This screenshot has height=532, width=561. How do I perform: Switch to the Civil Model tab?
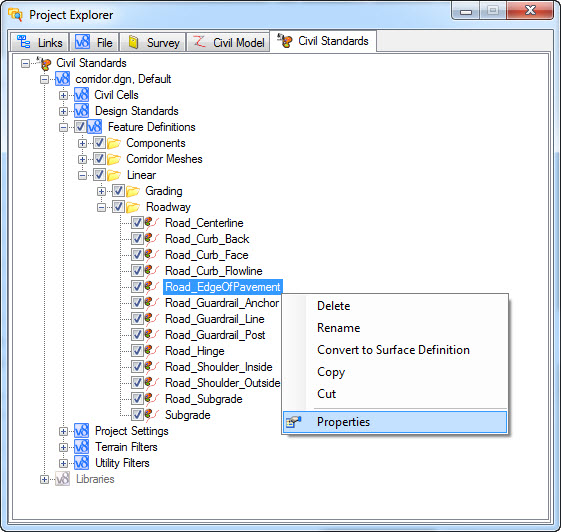pyautogui.click(x=229, y=43)
